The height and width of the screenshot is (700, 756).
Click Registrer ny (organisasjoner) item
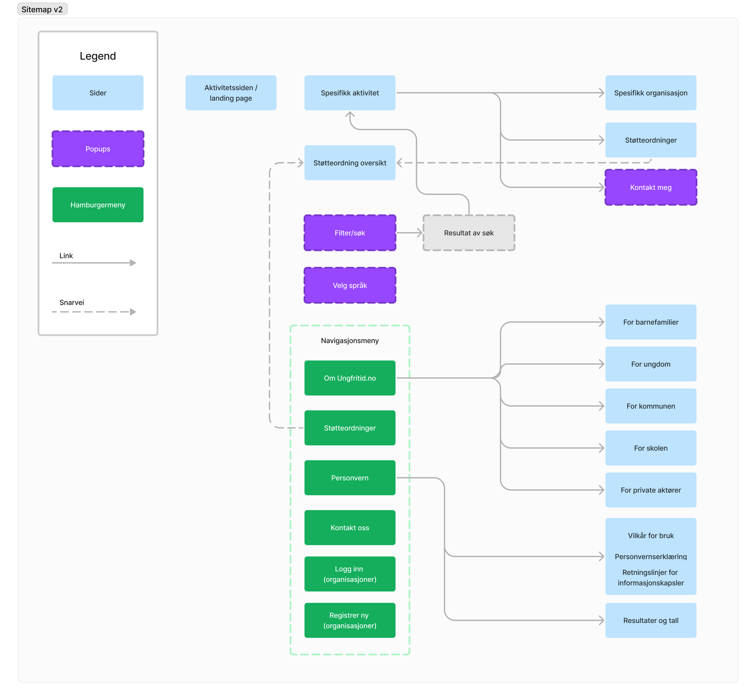coord(350,620)
